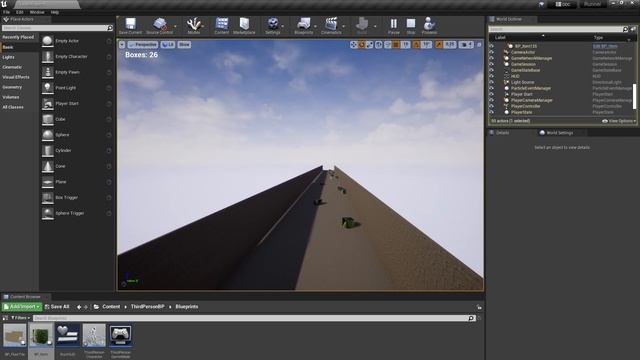Viewport: 640px width, 360px height.
Task: Click the Content breadcrumb link
Action: point(111,307)
